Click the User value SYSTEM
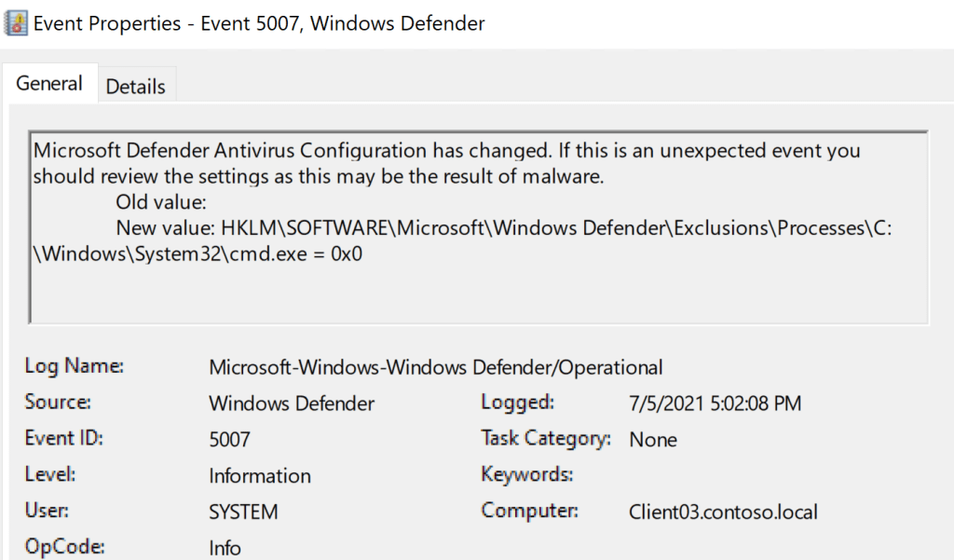The image size is (954, 560). coord(243,512)
